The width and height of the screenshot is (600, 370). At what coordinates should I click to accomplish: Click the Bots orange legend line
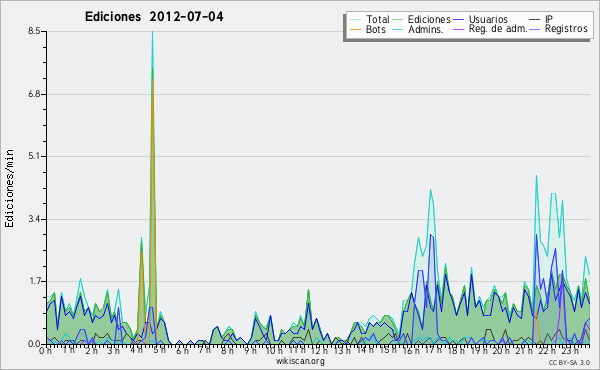(x=355, y=29)
